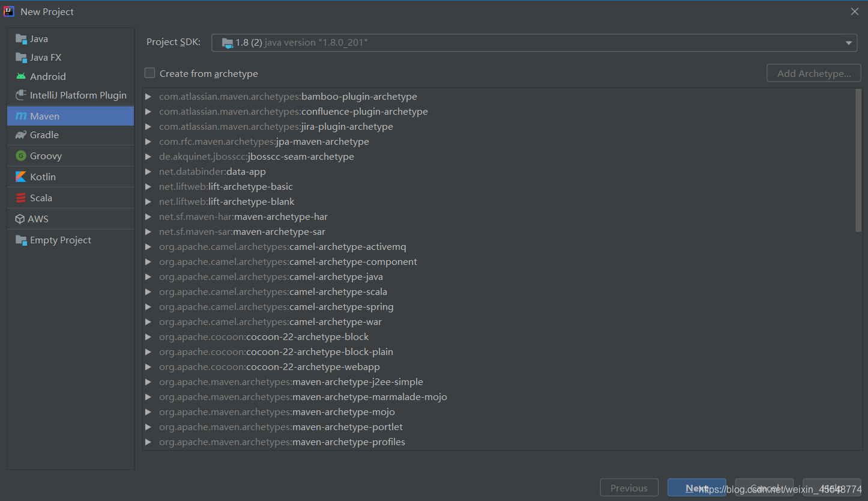Click the Cancel button

coord(764,488)
